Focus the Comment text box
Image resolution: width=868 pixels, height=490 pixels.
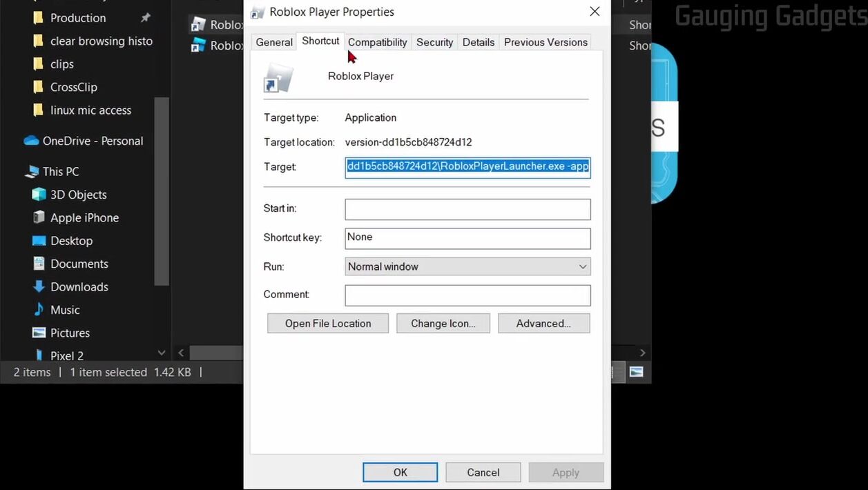467,295
